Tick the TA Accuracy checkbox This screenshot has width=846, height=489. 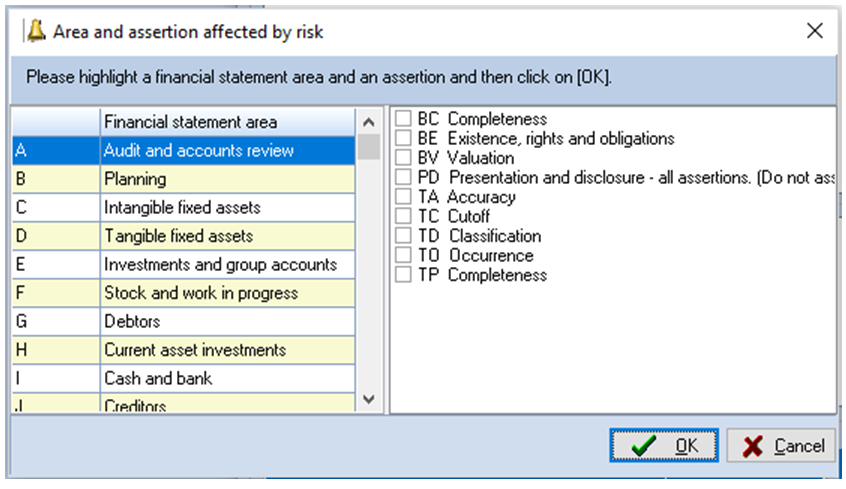[x=403, y=196]
